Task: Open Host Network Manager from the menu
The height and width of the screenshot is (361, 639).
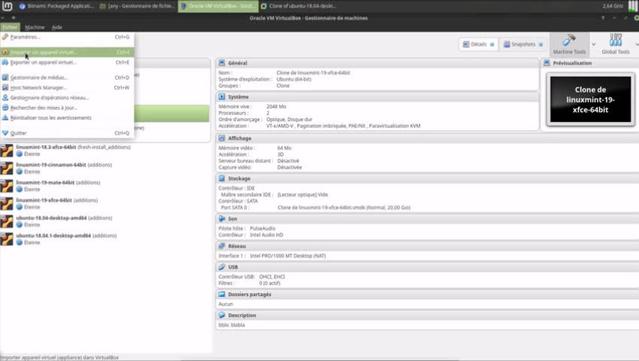Action: [x=67, y=88]
